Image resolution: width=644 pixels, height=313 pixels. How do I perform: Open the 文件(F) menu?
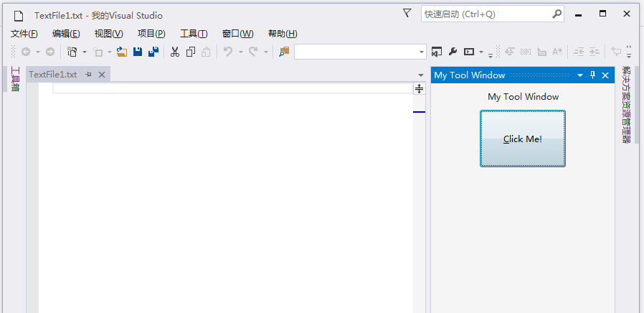coord(24,34)
